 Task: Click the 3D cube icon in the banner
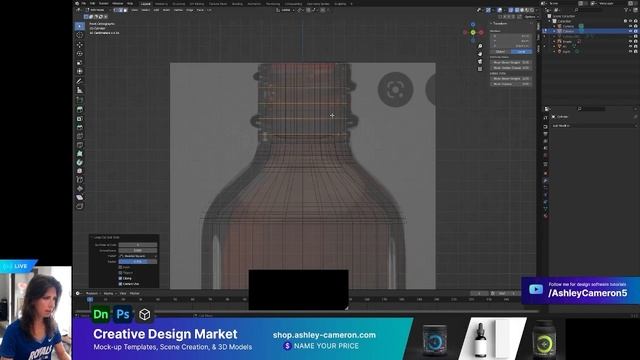[144, 314]
